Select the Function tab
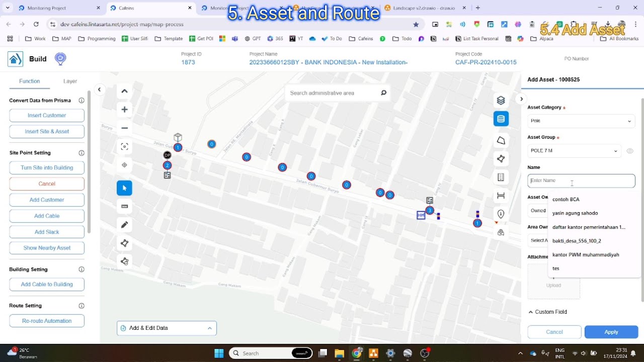The height and width of the screenshot is (362, 644). (30, 81)
